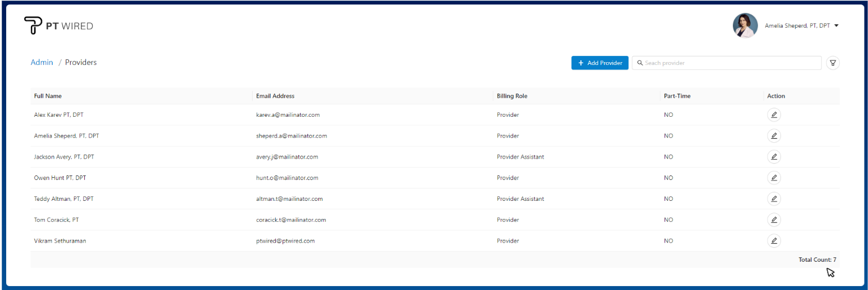The height and width of the screenshot is (290, 868).
Task: Click the PT Wired logo
Action: click(x=59, y=26)
